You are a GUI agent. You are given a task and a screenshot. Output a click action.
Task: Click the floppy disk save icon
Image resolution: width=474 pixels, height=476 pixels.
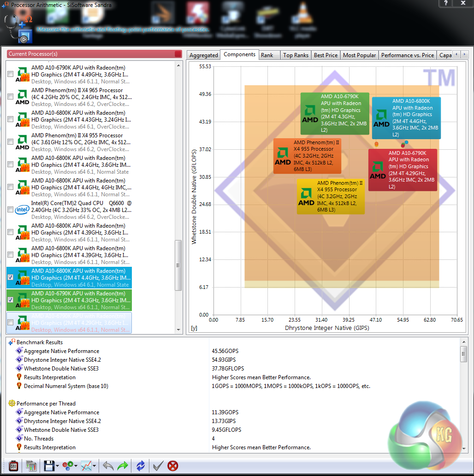coord(49,466)
